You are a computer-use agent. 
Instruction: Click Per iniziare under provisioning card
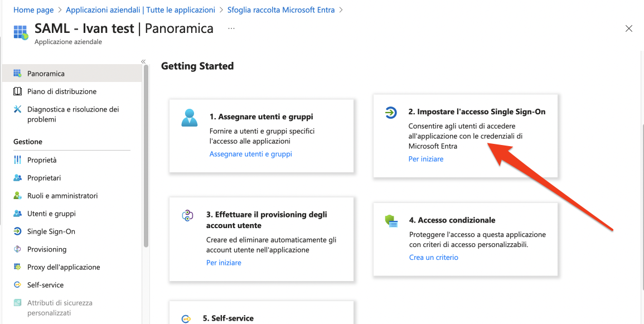tap(224, 263)
